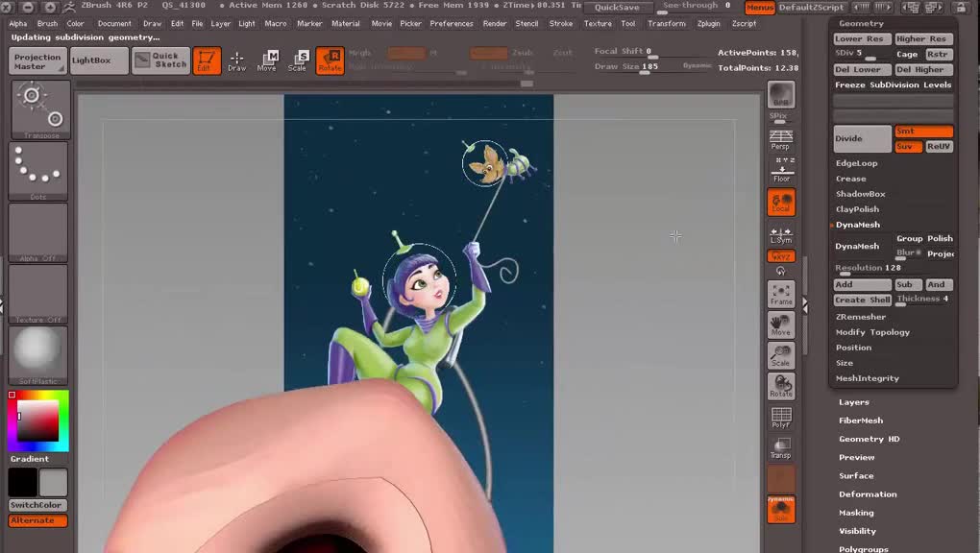The height and width of the screenshot is (553, 980).
Task: Toggle the Smt smoothing option
Action: [x=923, y=132]
